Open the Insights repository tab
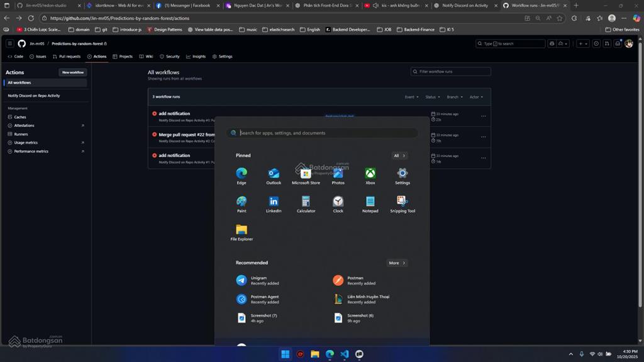Viewport: 644px width, 362px height. [196, 57]
